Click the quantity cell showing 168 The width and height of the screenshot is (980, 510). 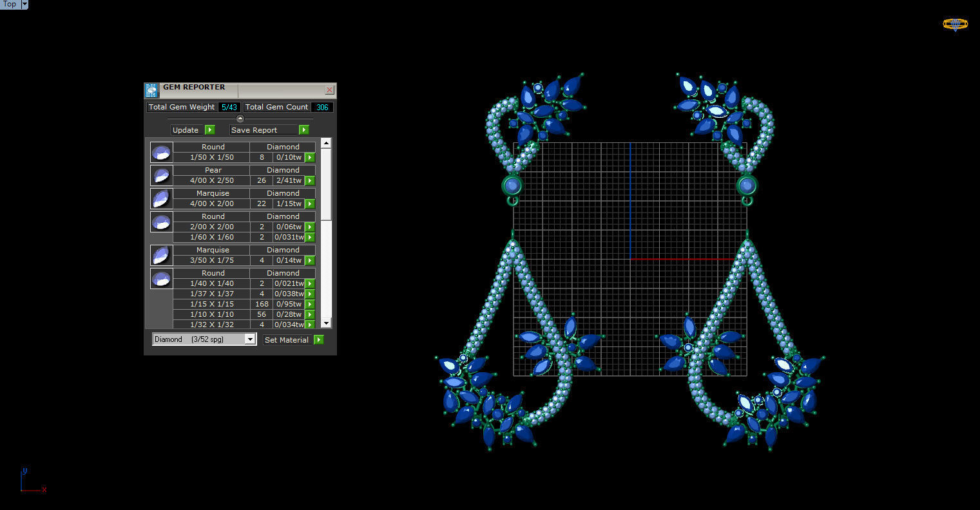point(262,304)
